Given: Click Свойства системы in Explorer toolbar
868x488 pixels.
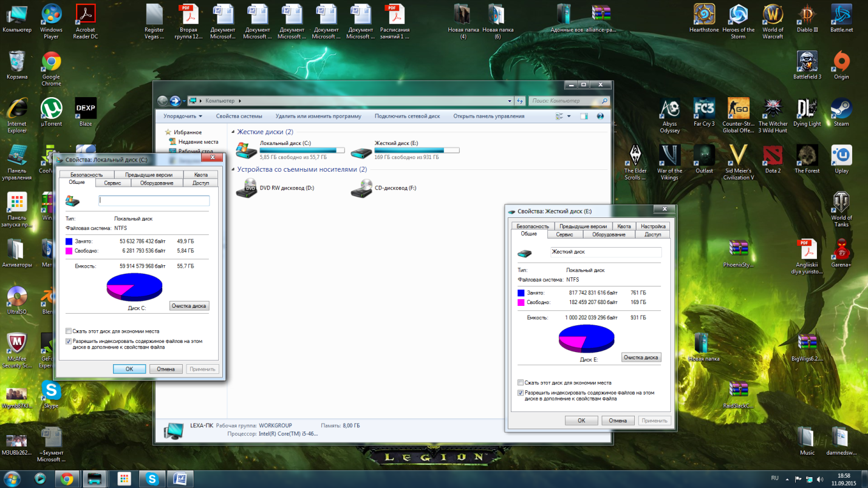Looking at the screenshot, I should click(239, 116).
